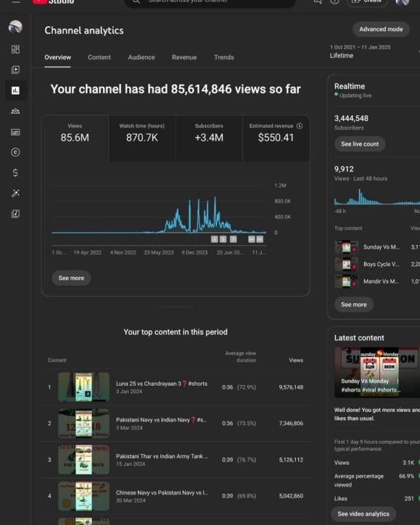Switch to the Content tab
The height and width of the screenshot is (525, 420).
pos(99,58)
